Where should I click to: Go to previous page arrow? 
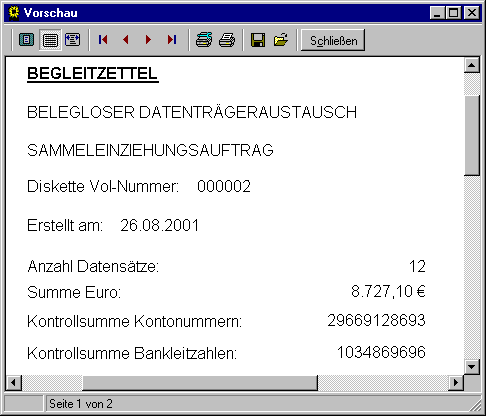(x=126, y=40)
